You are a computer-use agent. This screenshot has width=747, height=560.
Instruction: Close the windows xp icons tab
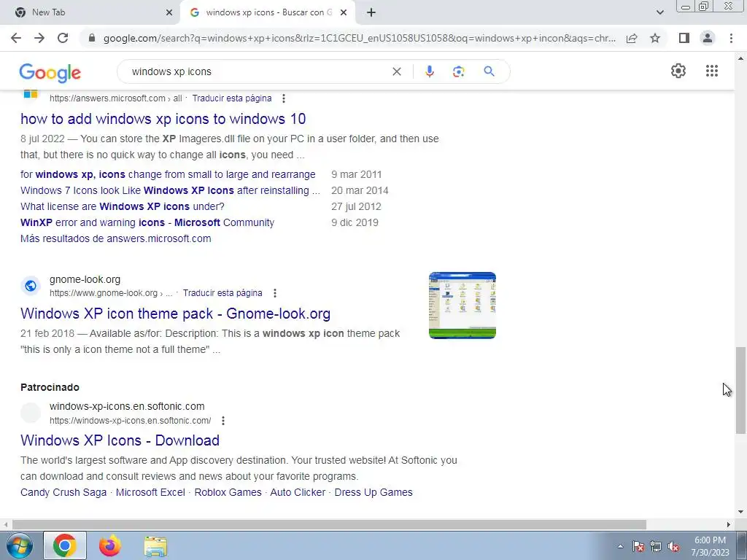point(344,12)
